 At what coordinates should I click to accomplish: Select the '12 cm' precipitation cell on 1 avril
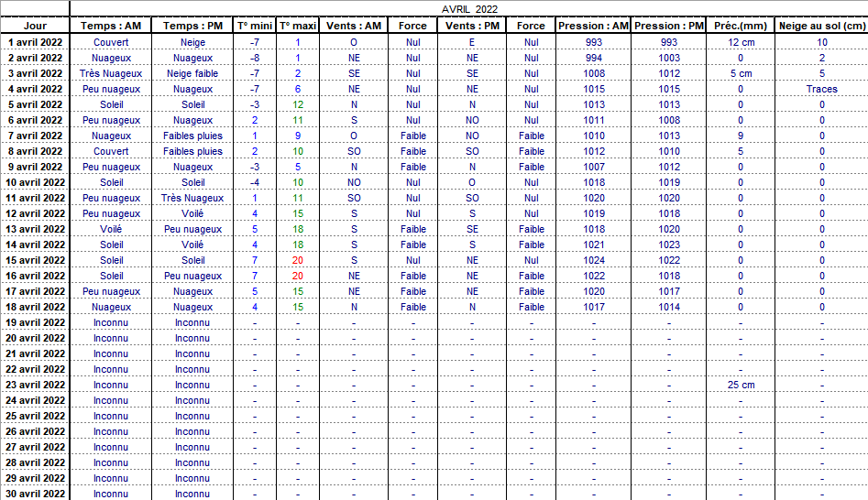[741, 42]
